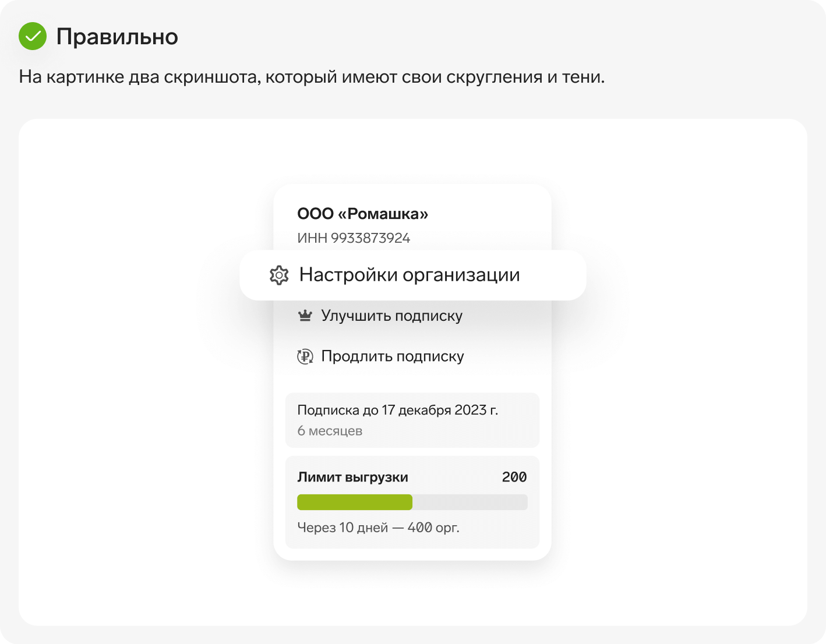Screen dimensions: 826x644
Task: Click the crown icon beside Улучшить подписку
Action: 305,316
